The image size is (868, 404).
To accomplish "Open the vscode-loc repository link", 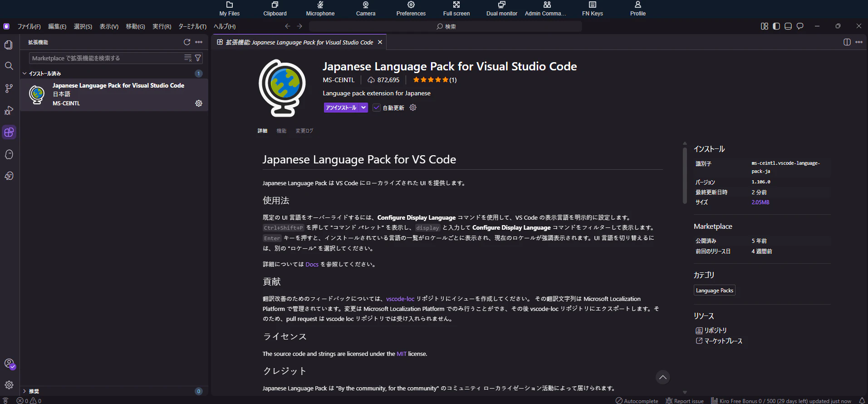I will click(400, 299).
